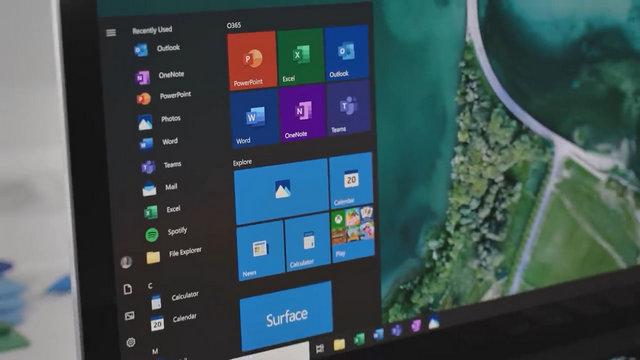Open Photos from Recently Used list
The image size is (640, 360).
pos(160,121)
